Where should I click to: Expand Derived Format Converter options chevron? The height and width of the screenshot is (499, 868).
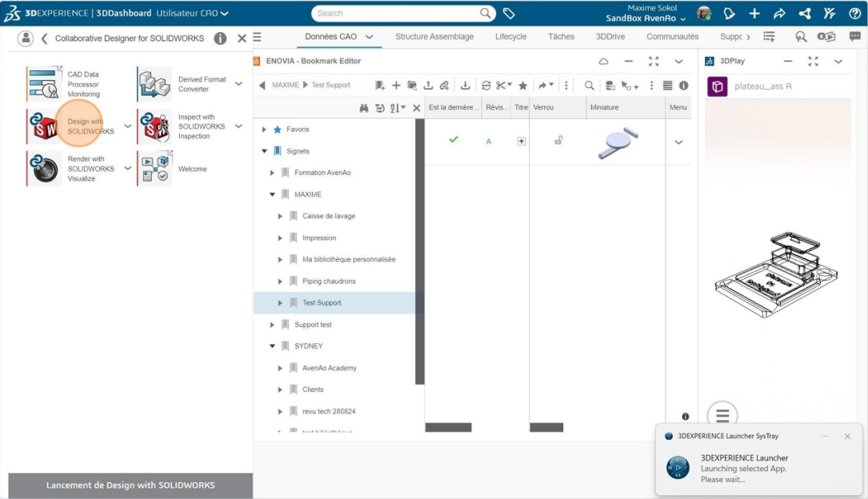(x=238, y=84)
